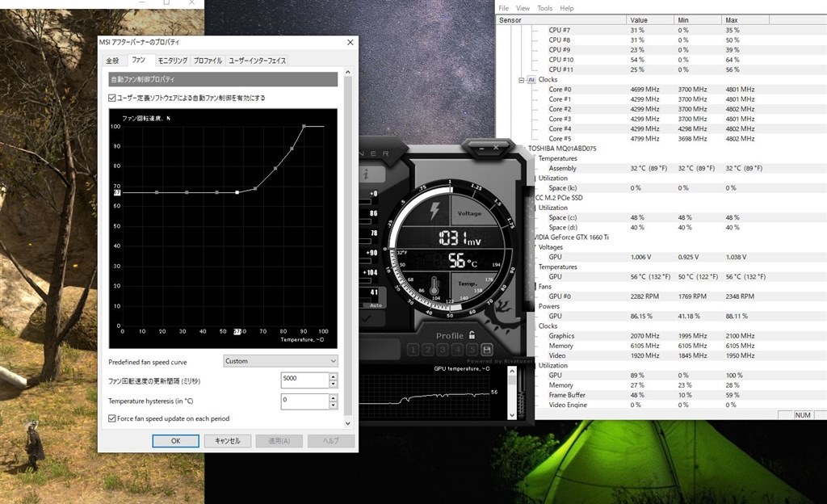827x504 pixels.
Task: Click the 適用(A) apply button
Action: pyautogui.click(x=279, y=441)
